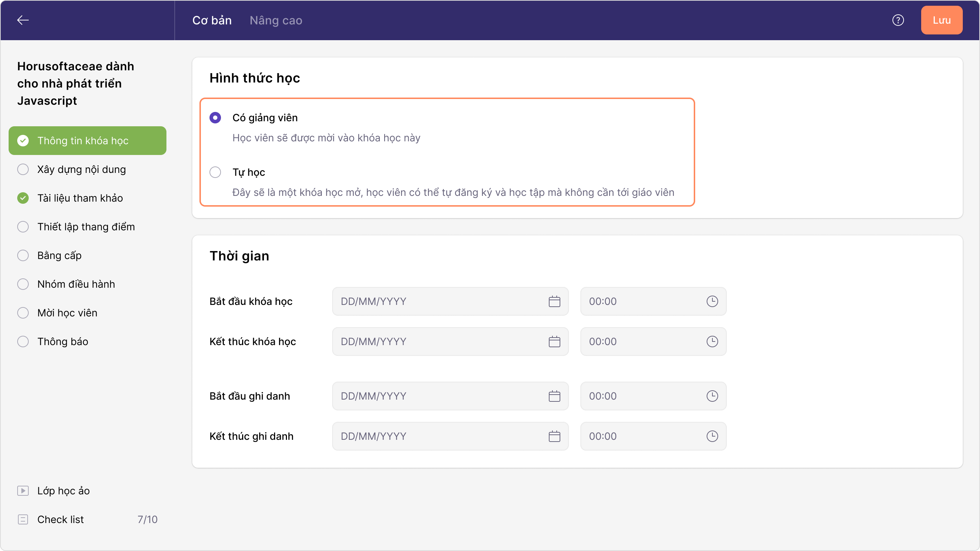Click the back arrow icon
Image resolution: width=980 pixels, height=551 pixels.
click(x=23, y=20)
